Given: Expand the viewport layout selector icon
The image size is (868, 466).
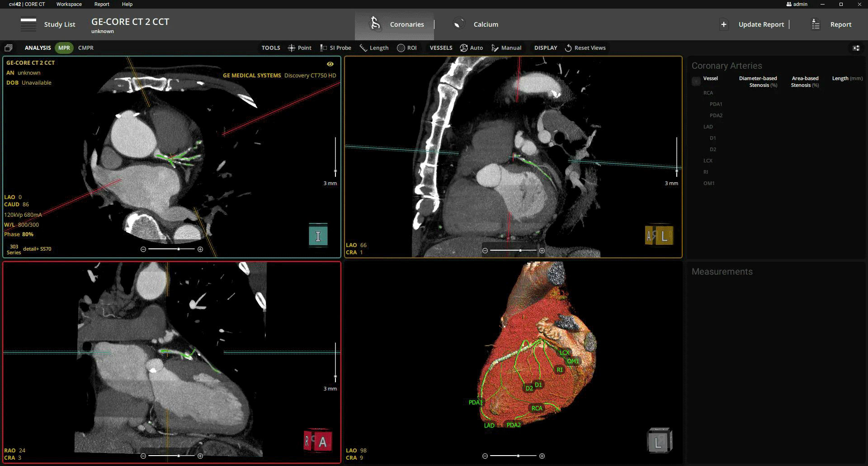Looking at the screenshot, I should (x=8, y=48).
